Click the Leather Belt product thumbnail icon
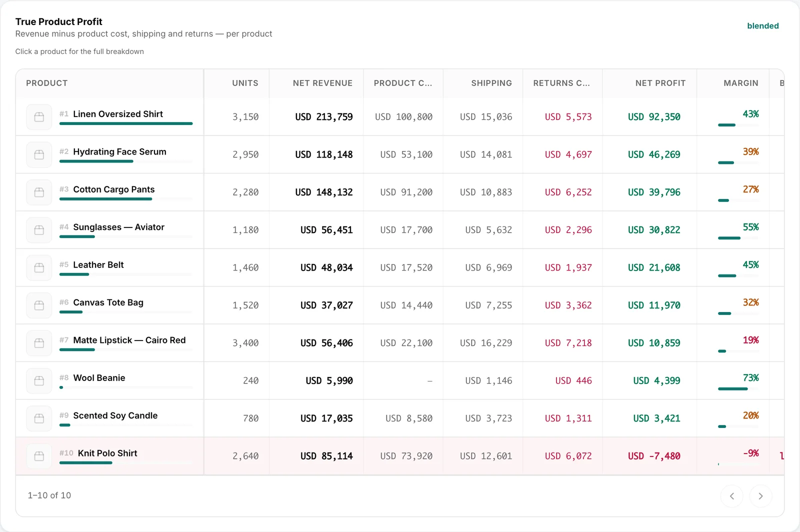 (39, 268)
